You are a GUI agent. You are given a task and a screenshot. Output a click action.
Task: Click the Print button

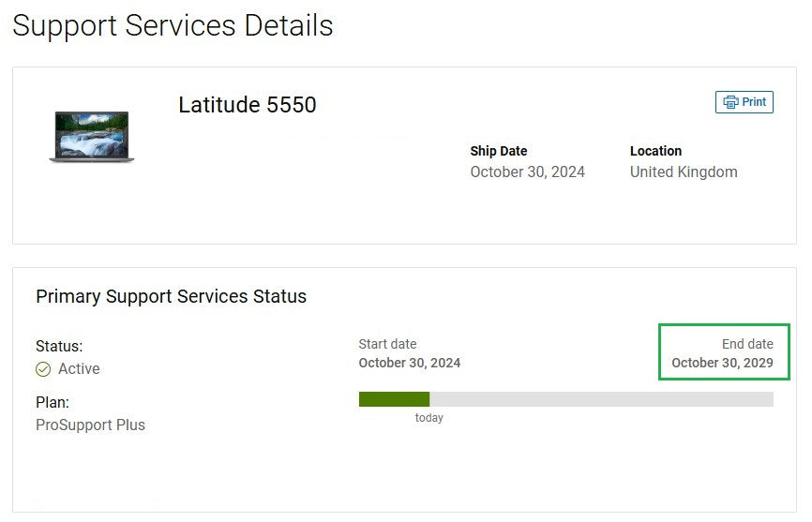click(744, 102)
